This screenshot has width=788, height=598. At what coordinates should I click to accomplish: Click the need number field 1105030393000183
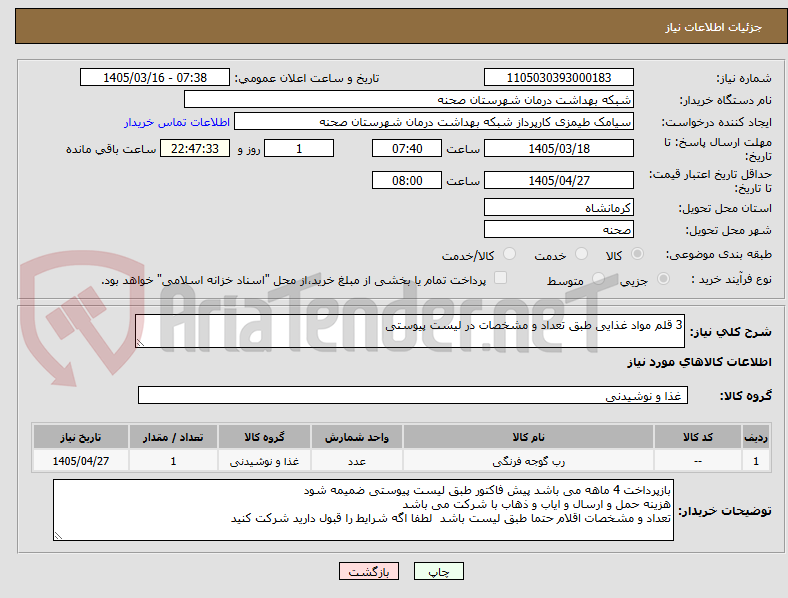point(559,77)
